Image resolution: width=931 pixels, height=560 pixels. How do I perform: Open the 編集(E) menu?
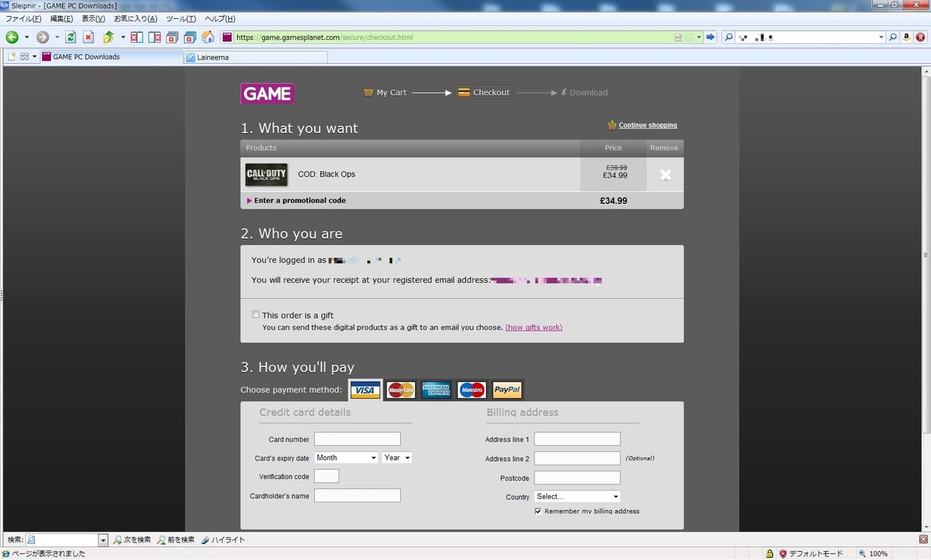[x=61, y=18]
